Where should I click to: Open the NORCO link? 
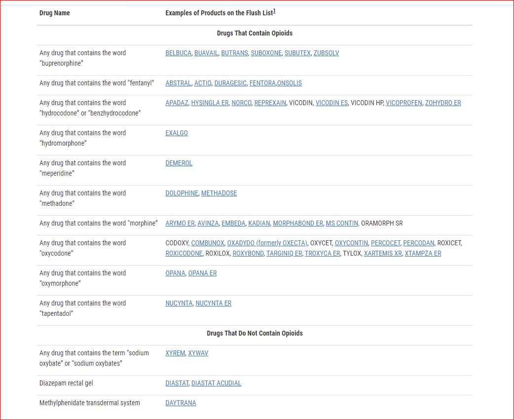click(241, 103)
